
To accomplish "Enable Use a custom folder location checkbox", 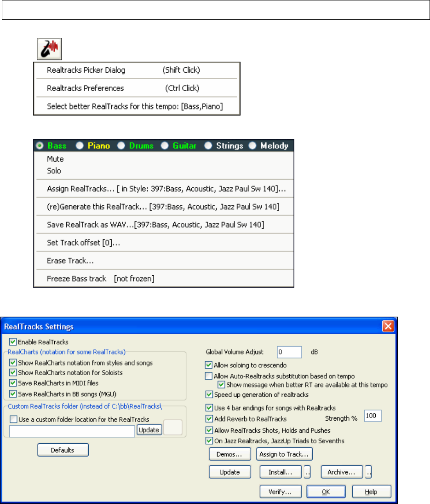I will [13, 419].
